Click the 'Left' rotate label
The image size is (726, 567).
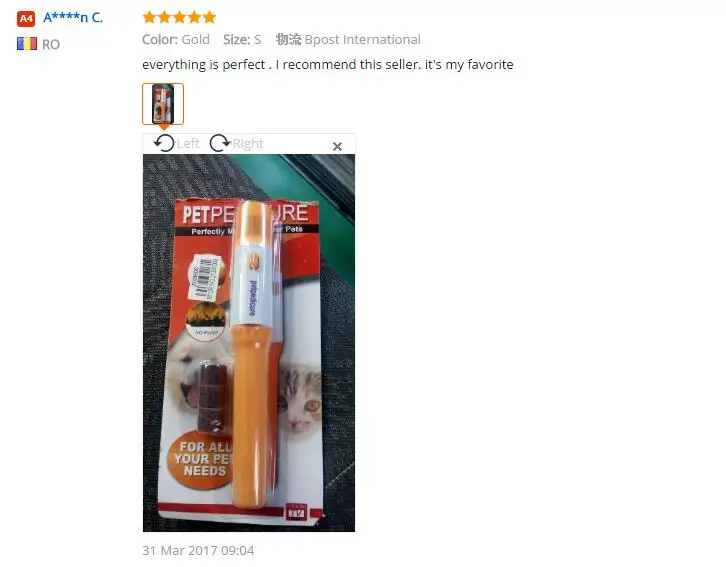pyautogui.click(x=188, y=143)
